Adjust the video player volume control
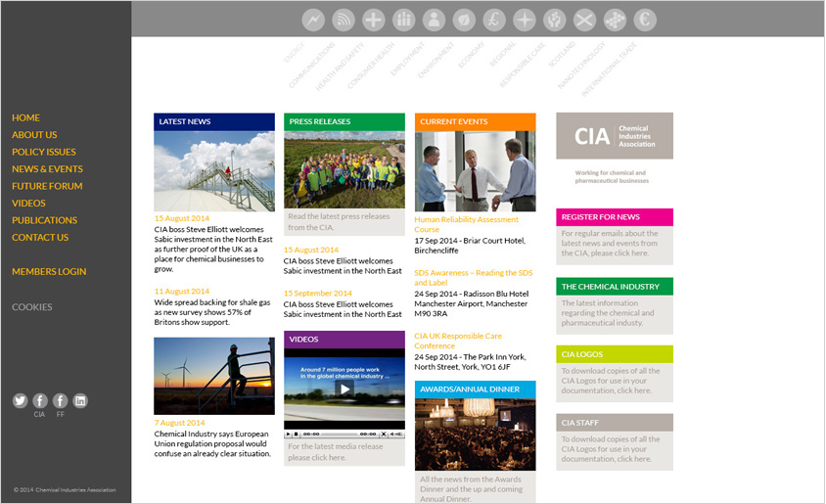The width and height of the screenshot is (826, 504). point(396,435)
